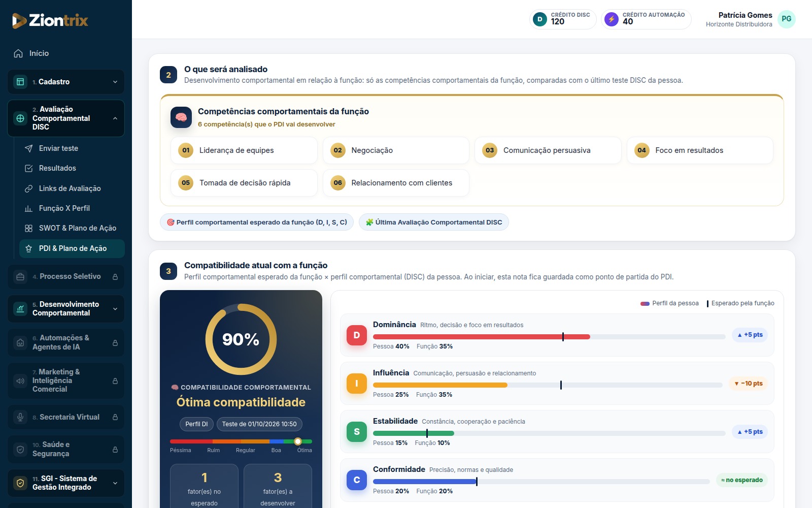Click the SGI shield icon
The image size is (812, 508).
tap(20, 483)
